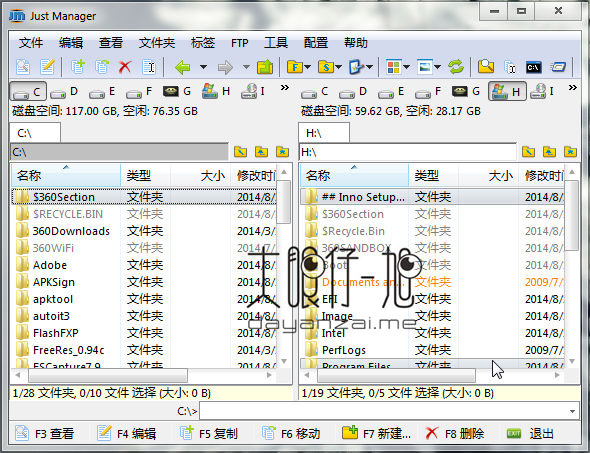The width and height of the screenshot is (590, 453).
Task: Click the Edit file pencil toolbar icon
Action: tap(47, 67)
